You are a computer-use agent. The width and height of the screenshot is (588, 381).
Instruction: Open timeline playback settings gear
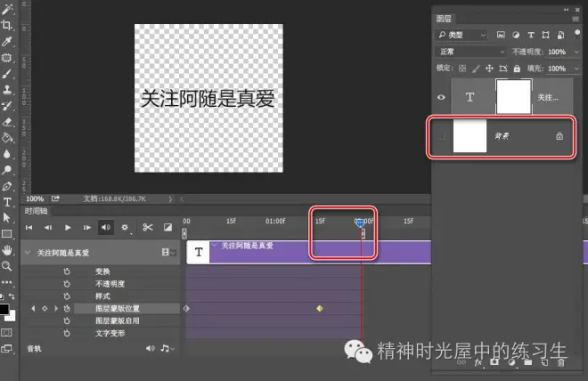click(125, 227)
